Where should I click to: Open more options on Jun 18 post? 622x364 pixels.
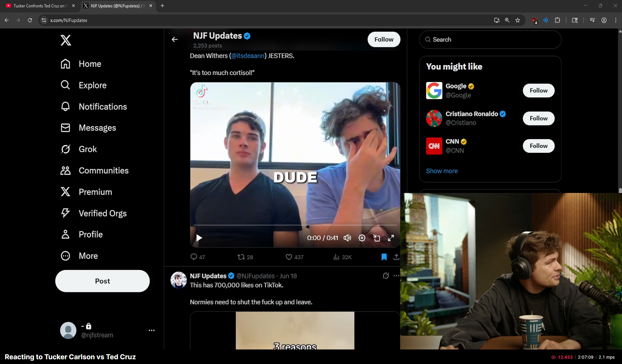(x=396, y=276)
